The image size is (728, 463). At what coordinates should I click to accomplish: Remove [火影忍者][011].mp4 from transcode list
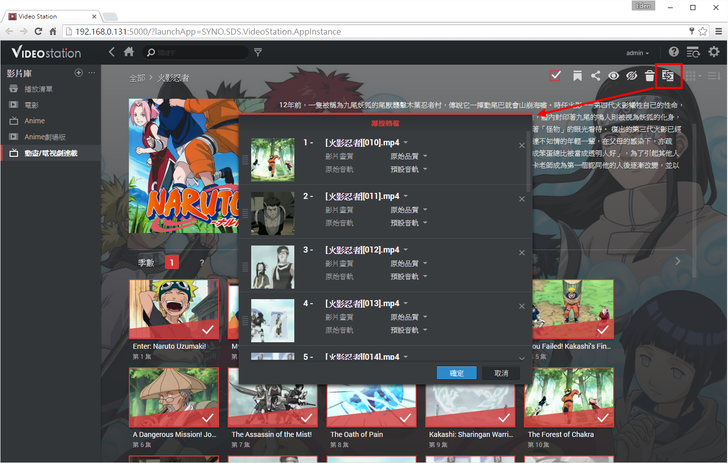522,199
